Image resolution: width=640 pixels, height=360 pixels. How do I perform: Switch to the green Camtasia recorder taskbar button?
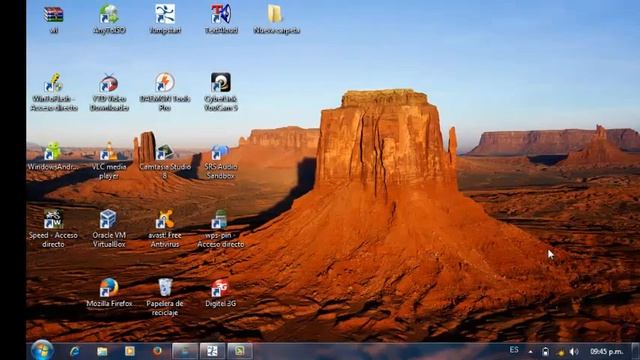(x=240, y=351)
